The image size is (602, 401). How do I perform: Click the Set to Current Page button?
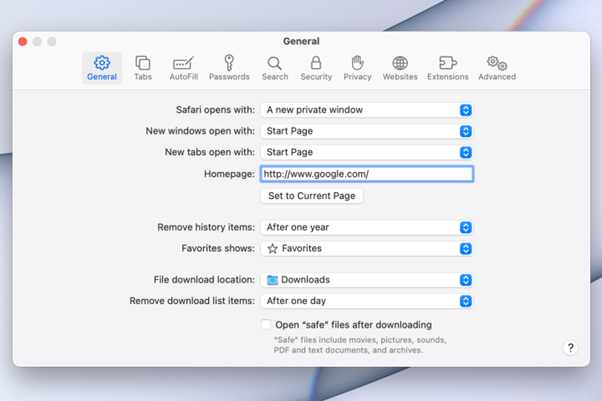coord(312,196)
